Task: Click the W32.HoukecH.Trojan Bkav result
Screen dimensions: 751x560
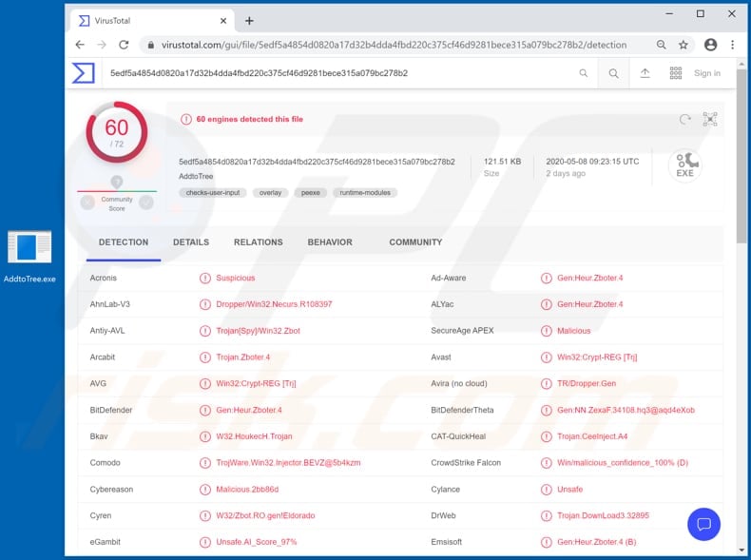Action: tap(254, 436)
